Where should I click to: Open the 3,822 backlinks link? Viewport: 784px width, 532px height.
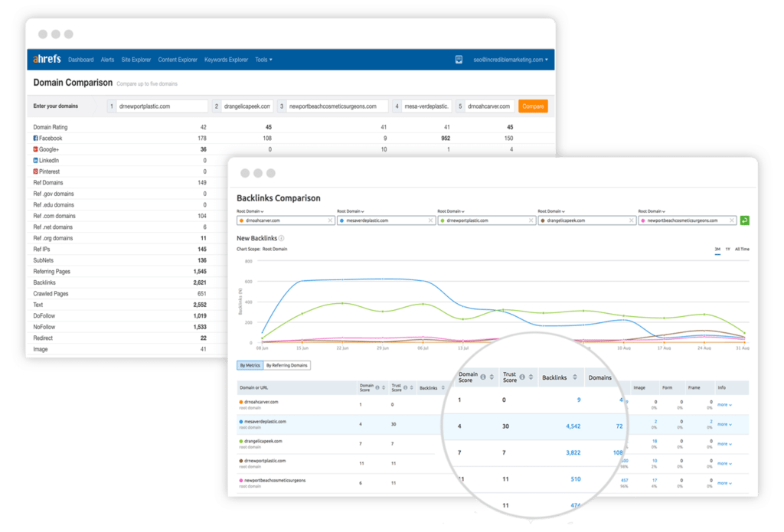coord(573,453)
